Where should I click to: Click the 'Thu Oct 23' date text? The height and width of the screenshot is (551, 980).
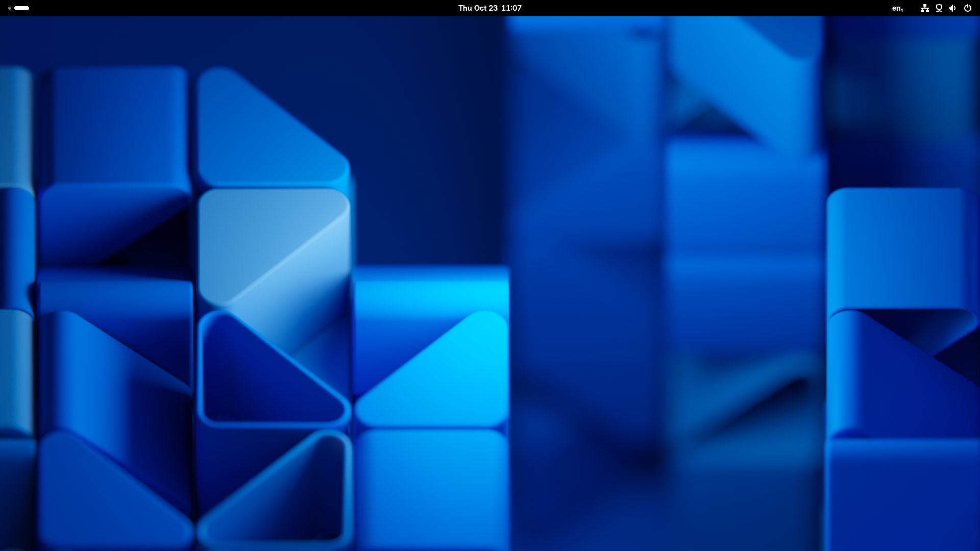tap(478, 8)
